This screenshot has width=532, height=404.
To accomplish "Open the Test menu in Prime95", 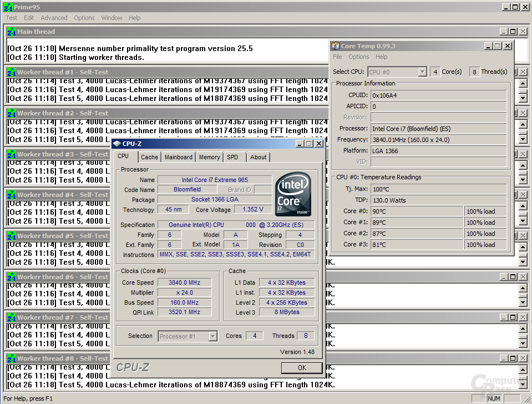I will click(x=11, y=18).
